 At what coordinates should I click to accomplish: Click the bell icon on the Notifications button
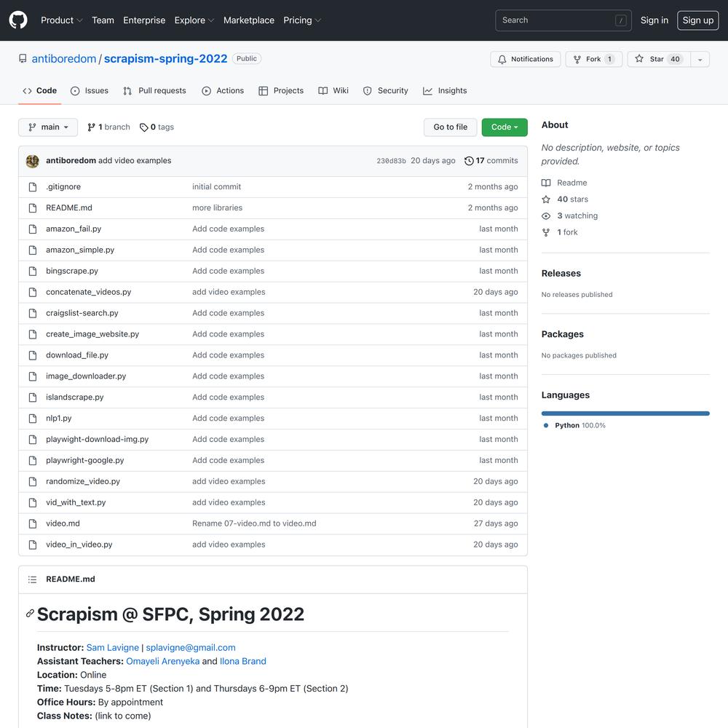(502, 60)
